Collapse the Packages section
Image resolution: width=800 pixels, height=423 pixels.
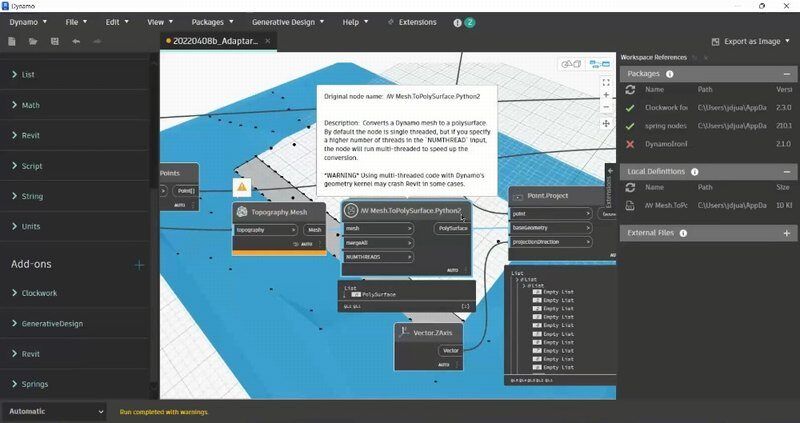[787, 74]
